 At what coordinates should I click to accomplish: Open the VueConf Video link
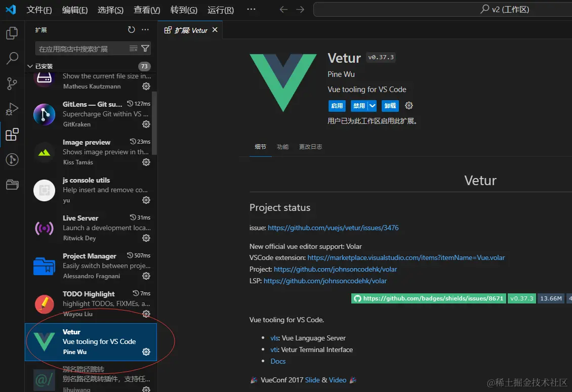(x=338, y=380)
